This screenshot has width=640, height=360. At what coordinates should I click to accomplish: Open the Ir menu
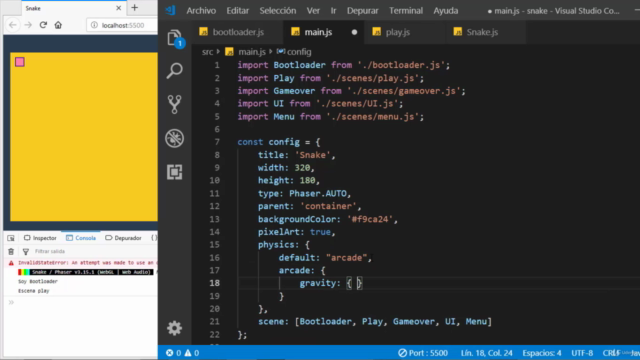tap(333, 11)
